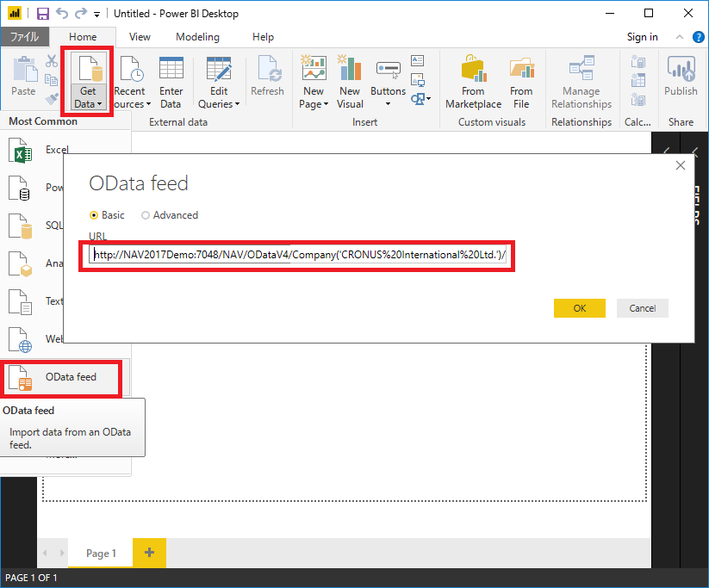Select the Analysis Services source icon
The image size is (709, 588).
click(20, 264)
